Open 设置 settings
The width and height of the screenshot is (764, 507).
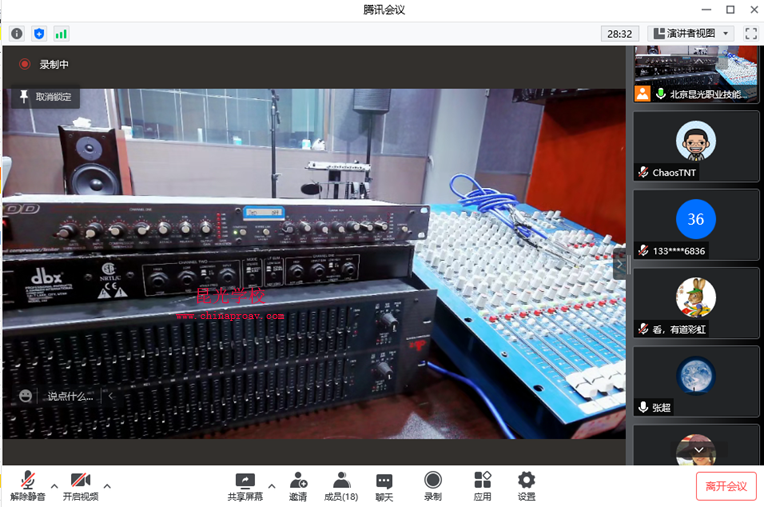(526, 486)
